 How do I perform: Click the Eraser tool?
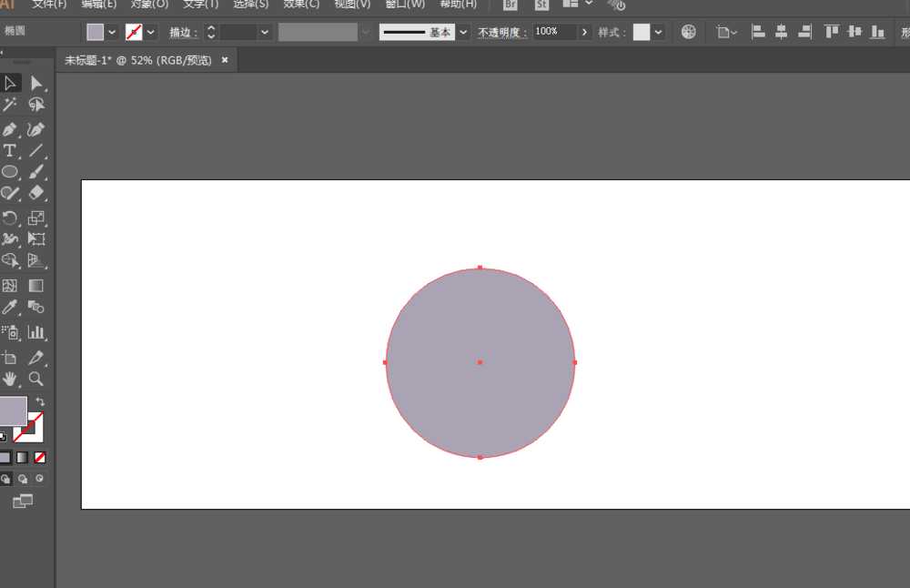coord(36,193)
